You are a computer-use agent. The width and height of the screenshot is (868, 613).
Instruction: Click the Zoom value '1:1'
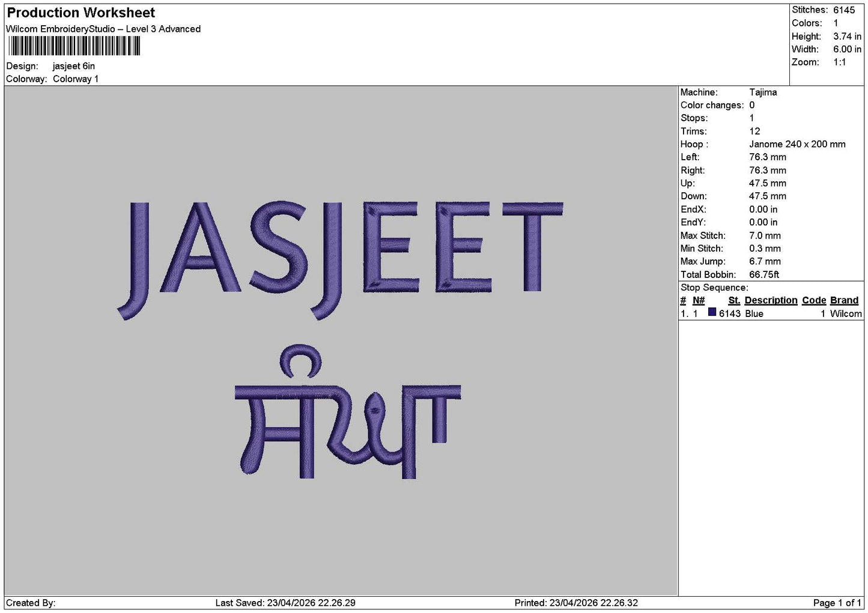tap(839, 62)
